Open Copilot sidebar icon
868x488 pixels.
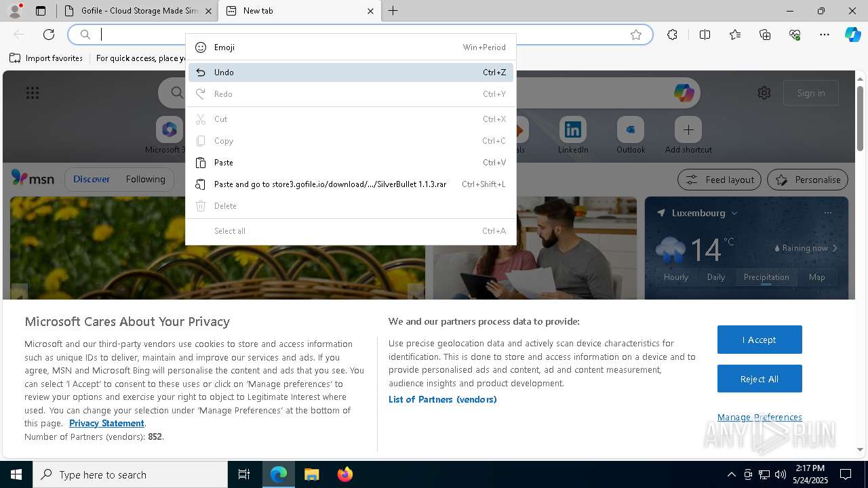click(x=853, y=35)
